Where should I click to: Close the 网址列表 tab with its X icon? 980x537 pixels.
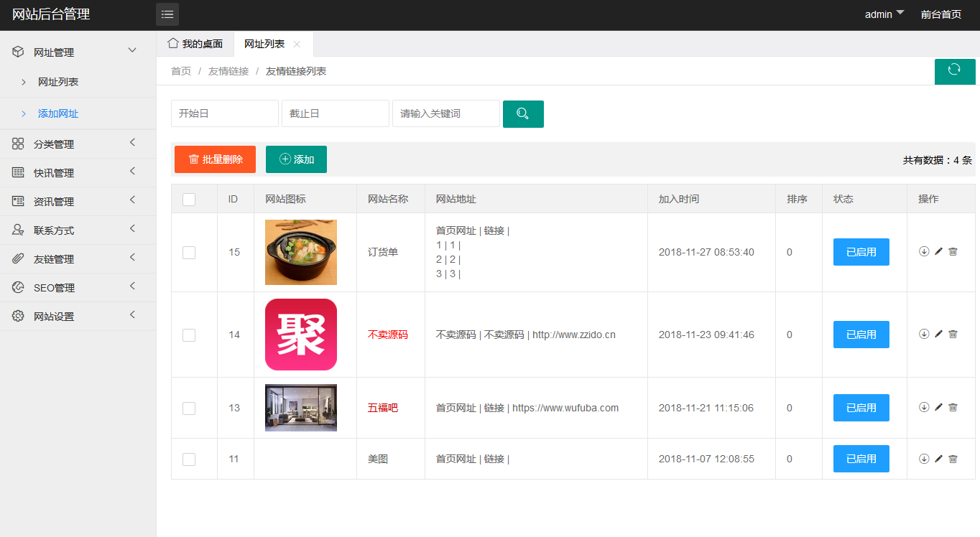(x=297, y=45)
